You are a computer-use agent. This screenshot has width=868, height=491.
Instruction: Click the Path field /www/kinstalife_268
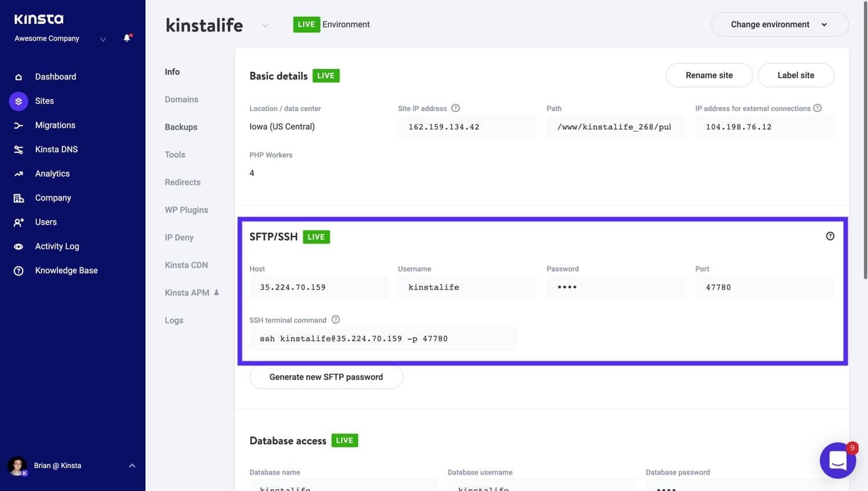coord(616,127)
